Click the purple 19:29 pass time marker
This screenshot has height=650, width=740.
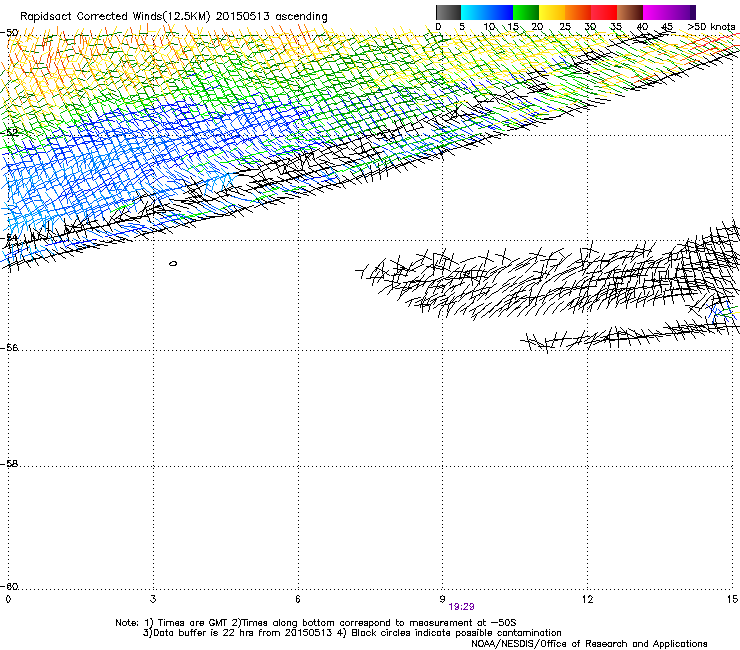point(461,607)
